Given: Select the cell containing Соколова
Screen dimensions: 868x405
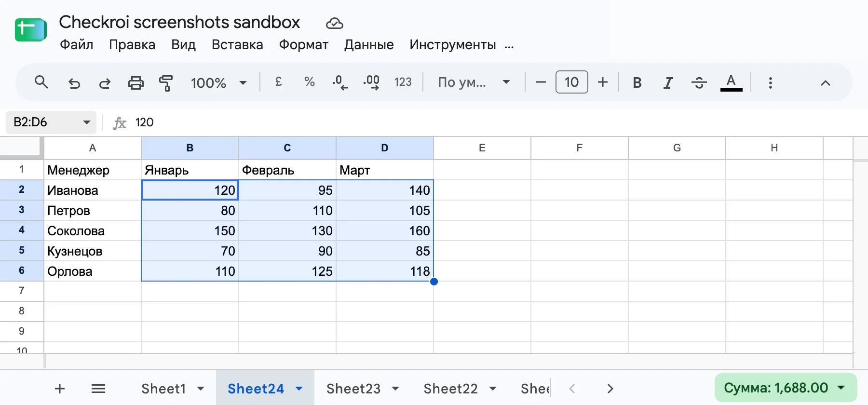Looking at the screenshot, I should [x=93, y=231].
